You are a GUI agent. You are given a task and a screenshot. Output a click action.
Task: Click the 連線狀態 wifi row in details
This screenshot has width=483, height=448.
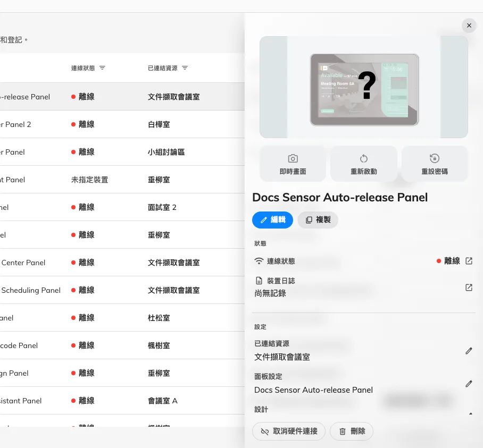(x=363, y=261)
